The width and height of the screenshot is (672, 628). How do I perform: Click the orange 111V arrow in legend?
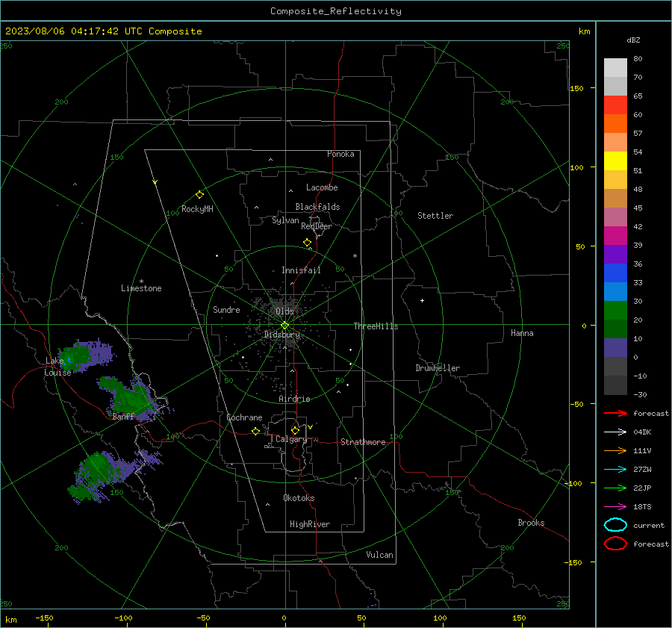615,450
